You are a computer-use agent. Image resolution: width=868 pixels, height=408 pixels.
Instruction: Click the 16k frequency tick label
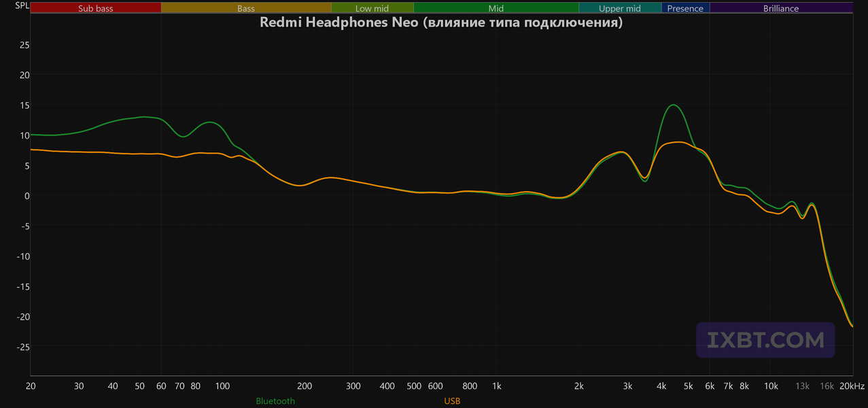coord(827,386)
